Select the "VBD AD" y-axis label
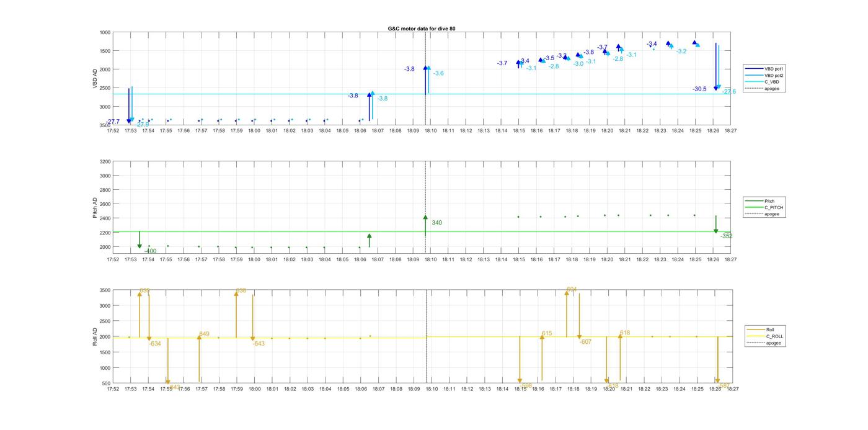 (95, 78)
